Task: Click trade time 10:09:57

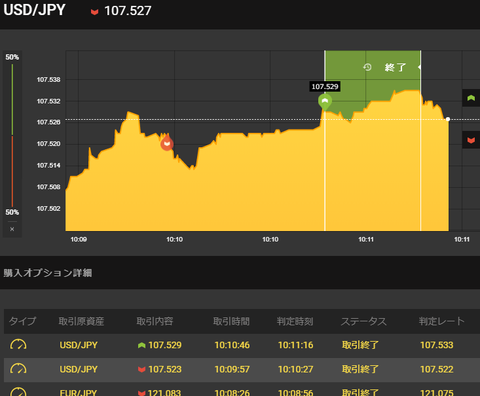Action: click(x=232, y=369)
